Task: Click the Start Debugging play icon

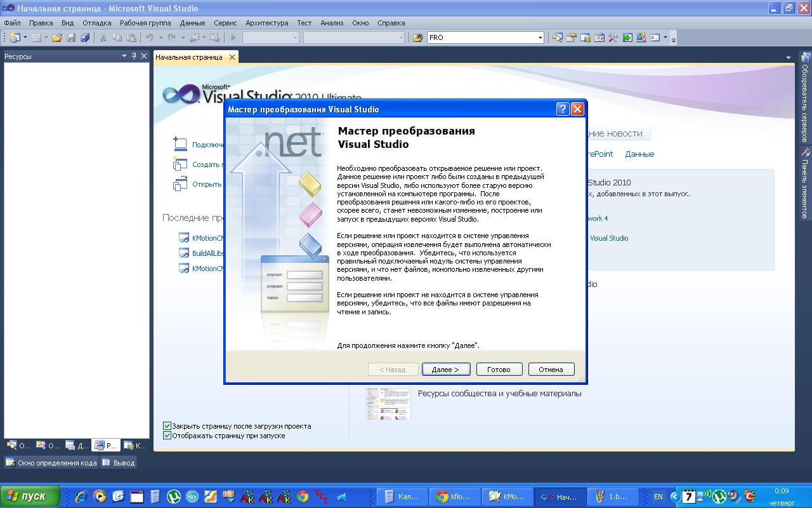Action: click(x=233, y=38)
